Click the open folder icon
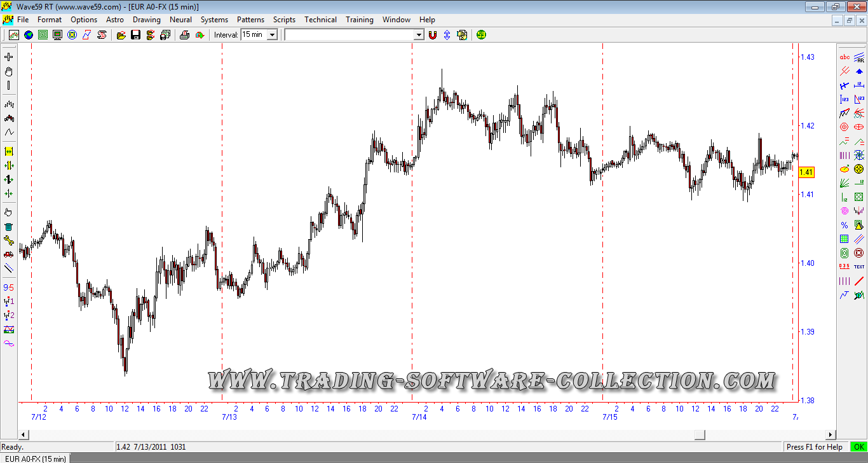This screenshot has width=868, height=463. [121, 35]
